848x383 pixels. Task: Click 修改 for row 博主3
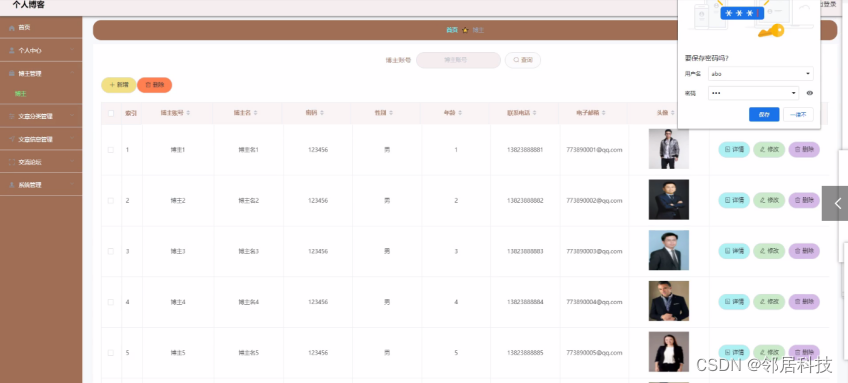tap(768, 251)
